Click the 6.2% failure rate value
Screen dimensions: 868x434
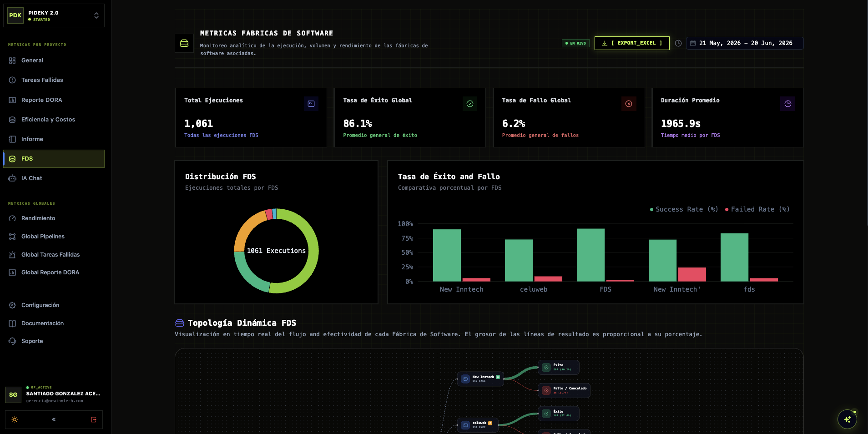coord(514,124)
